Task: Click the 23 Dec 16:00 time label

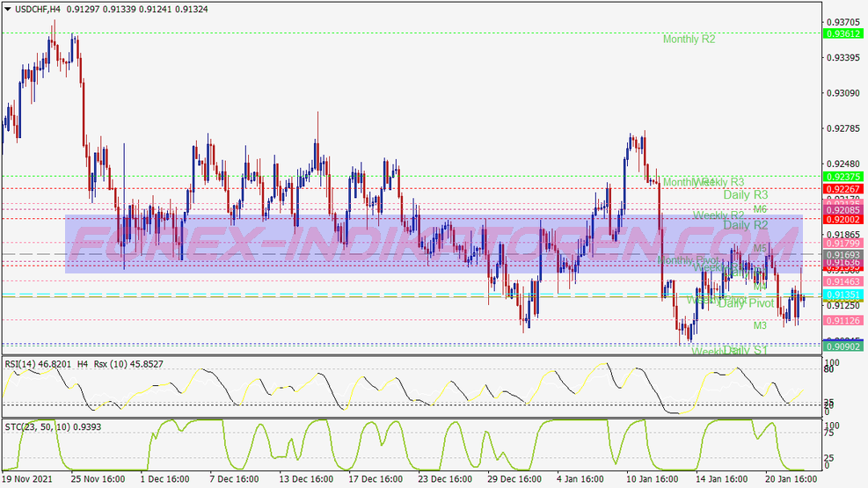Action: (445, 479)
